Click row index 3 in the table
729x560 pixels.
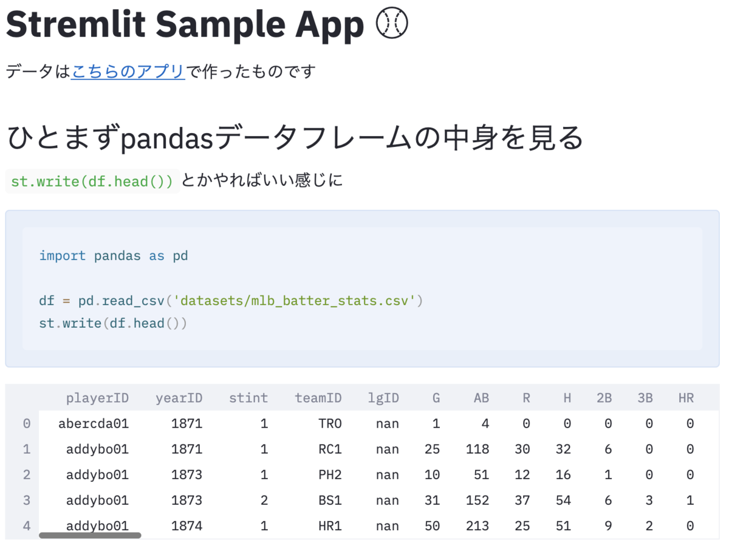point(26,500)
